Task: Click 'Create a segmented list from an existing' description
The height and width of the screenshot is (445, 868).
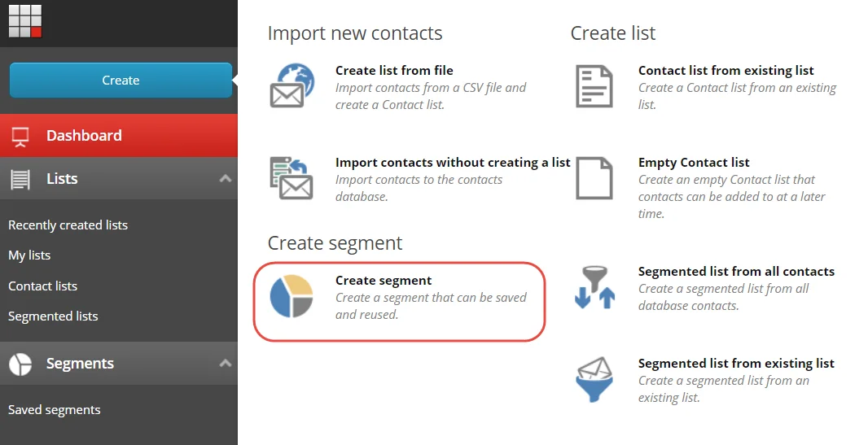Action: (x=724, y=389)
